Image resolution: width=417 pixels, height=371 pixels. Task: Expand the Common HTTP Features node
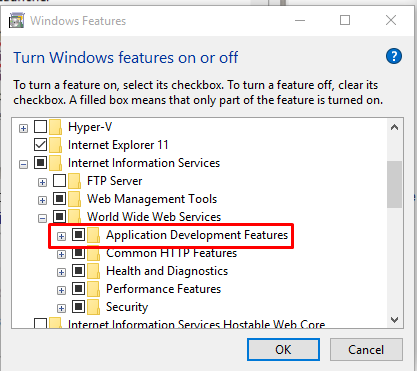point(61,255)
